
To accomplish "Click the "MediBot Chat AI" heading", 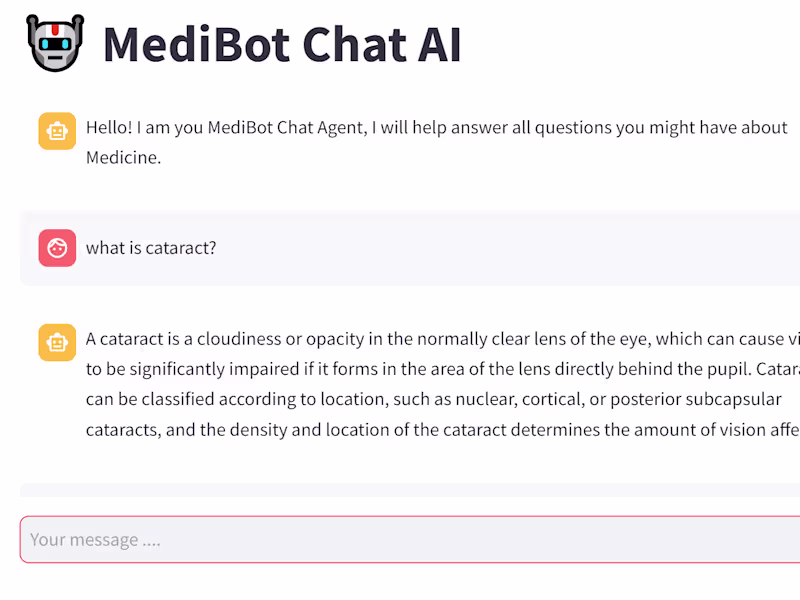I will (282, 44).
